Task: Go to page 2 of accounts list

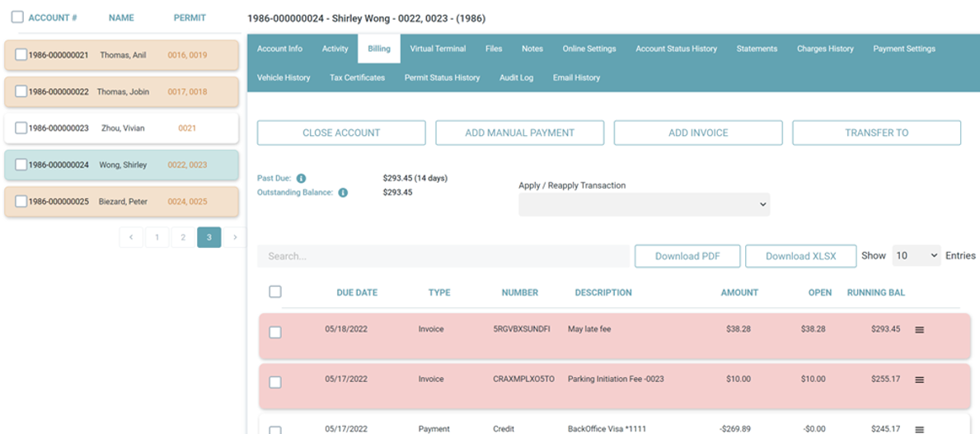Action: coord(183,237)
